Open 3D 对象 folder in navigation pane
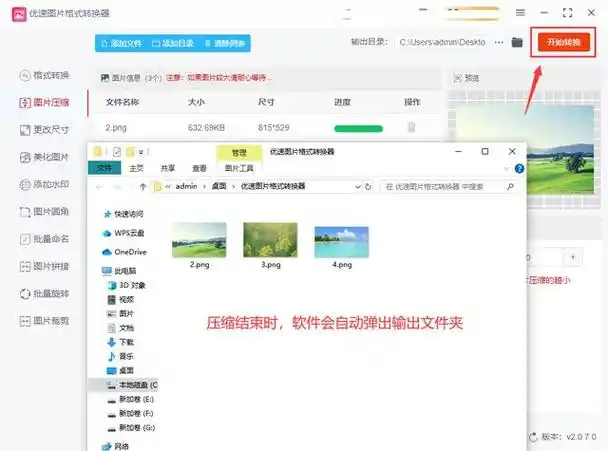 coord(126,285)
